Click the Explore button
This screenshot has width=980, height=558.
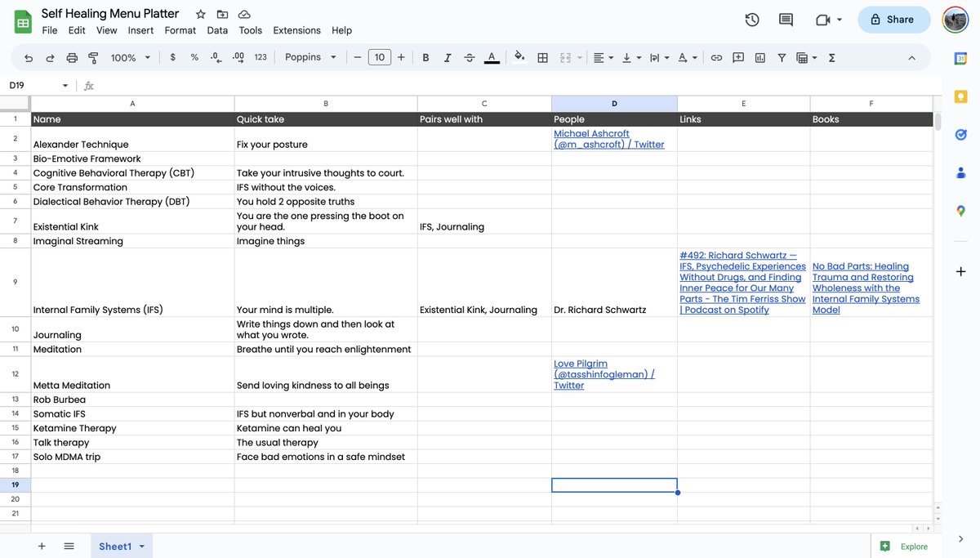905,547
